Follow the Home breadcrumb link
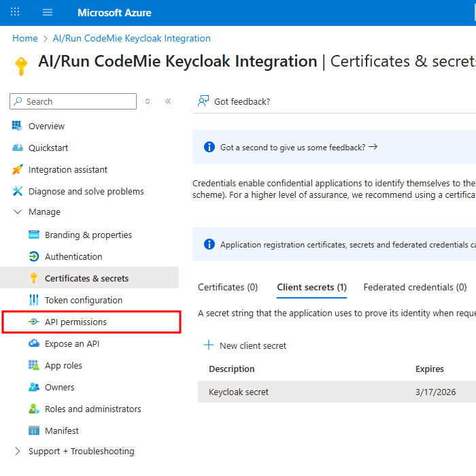 [25, 38]
